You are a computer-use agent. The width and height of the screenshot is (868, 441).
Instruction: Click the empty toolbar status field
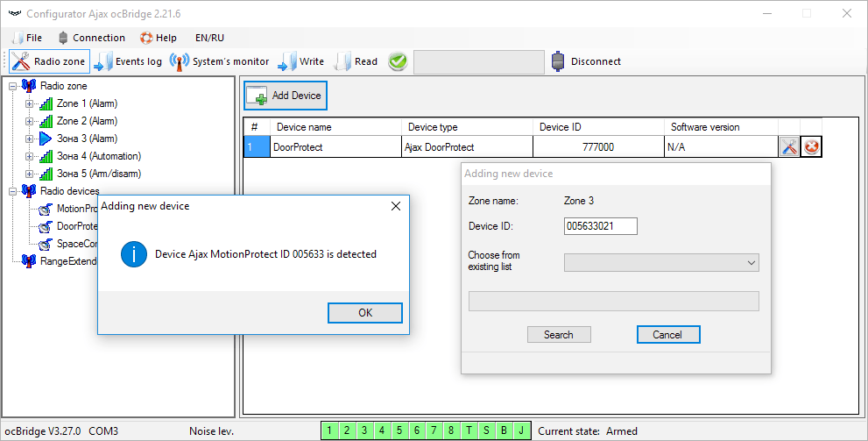(x=479, y=61)
